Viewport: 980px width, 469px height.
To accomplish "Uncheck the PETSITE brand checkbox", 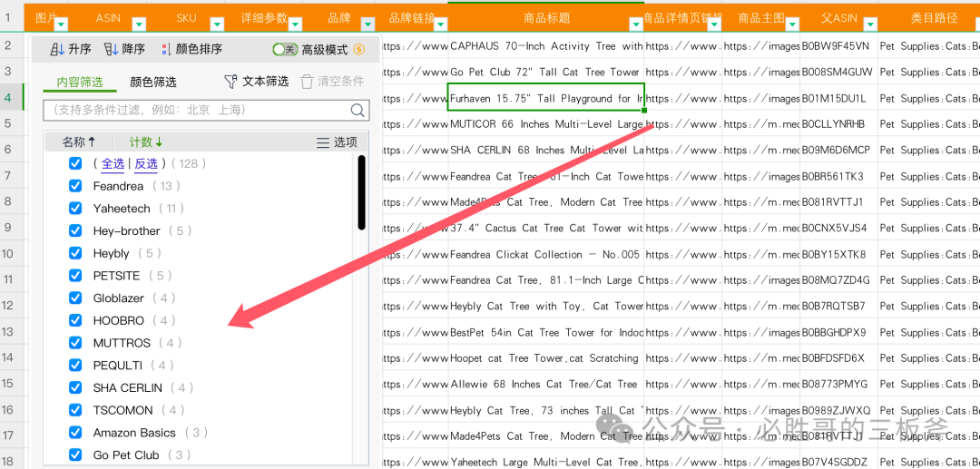I will (x=75, y=276).
